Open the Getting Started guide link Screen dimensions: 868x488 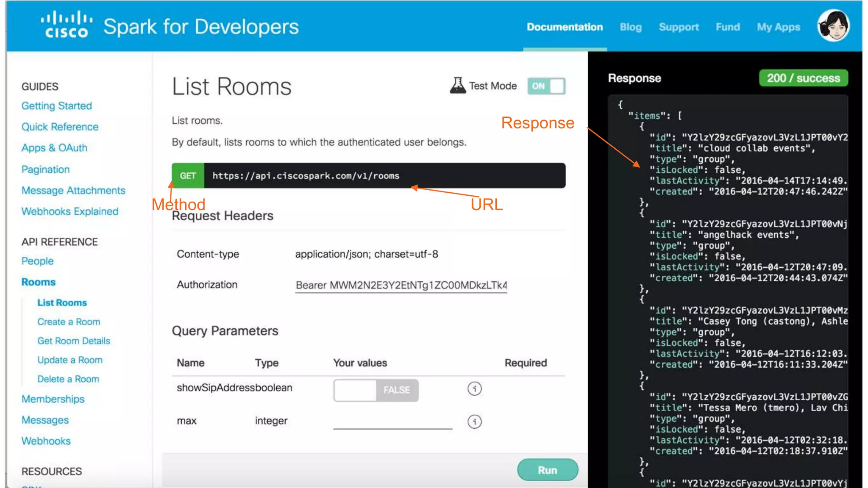tap(57, 106)
